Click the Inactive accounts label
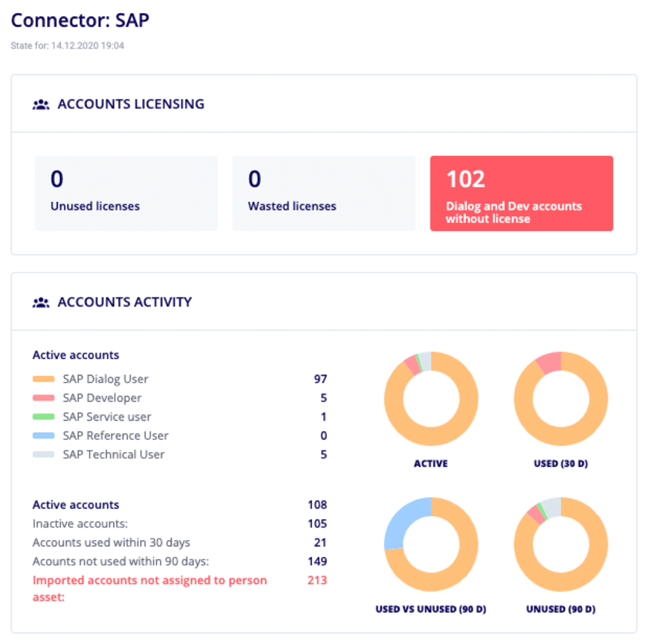 80,524
